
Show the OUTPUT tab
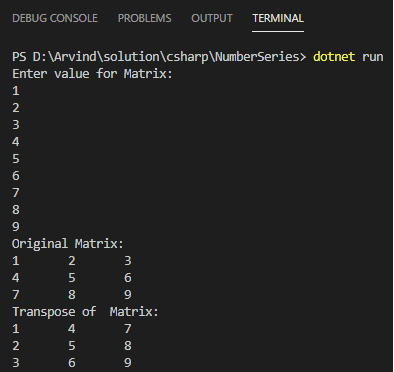(x=212, y=18)
